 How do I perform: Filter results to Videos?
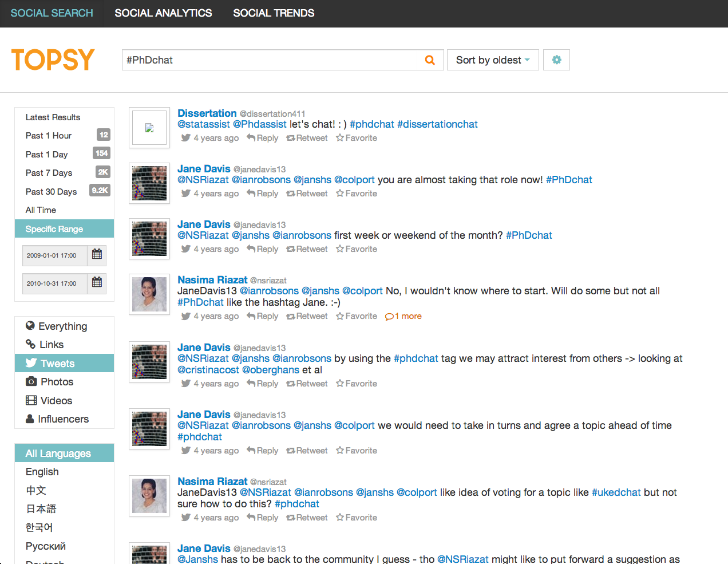64,400
